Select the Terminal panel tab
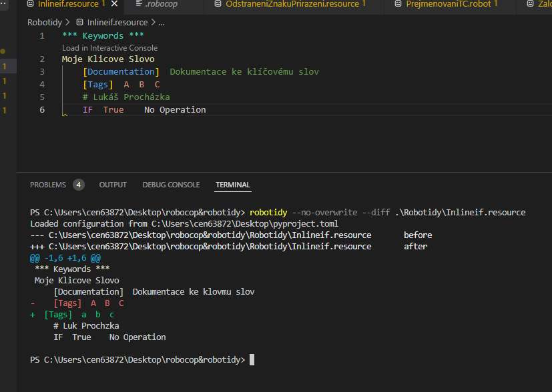 click(233, 185)
